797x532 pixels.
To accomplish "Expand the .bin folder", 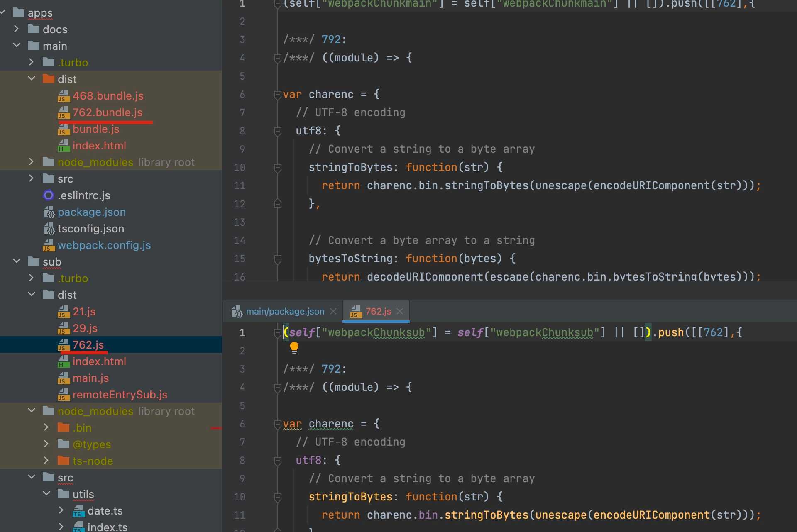I will tap(46, 427).
